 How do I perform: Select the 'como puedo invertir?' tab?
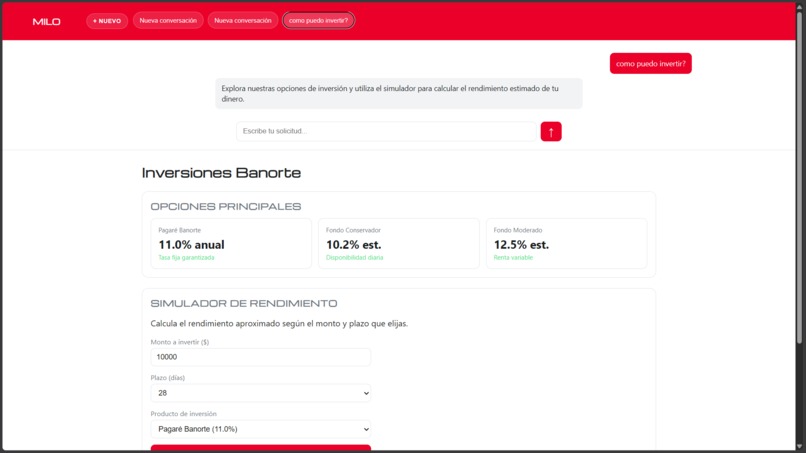tap(318, 21)
